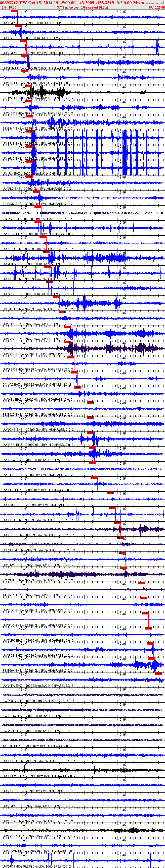The width and height of the screenshot is (165, 868).
Task: Select the TA J04D BHZ station label
Action: click(37, 595)
